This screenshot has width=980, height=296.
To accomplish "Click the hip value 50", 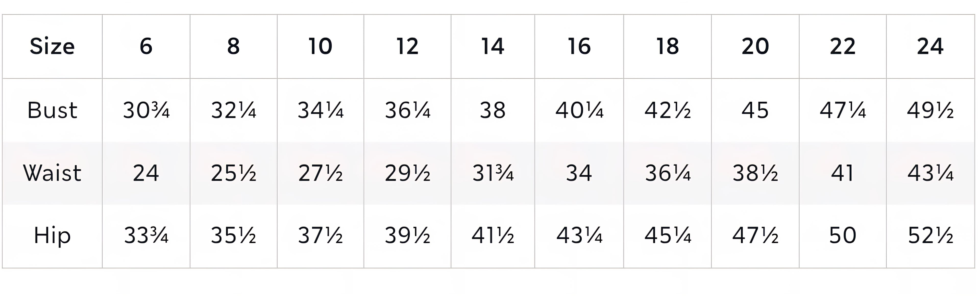I will click(x=843, y=235).
